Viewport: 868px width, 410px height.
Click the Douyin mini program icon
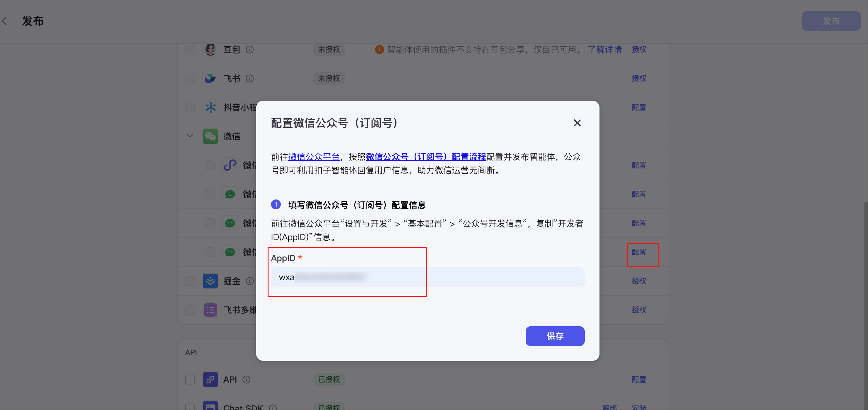coord(210,107)
